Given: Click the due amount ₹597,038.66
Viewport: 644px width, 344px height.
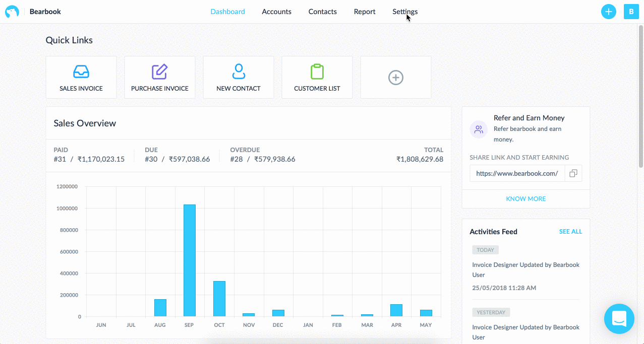Looking at the screenshot, I should pyautogui.click(x=190, y=159).
